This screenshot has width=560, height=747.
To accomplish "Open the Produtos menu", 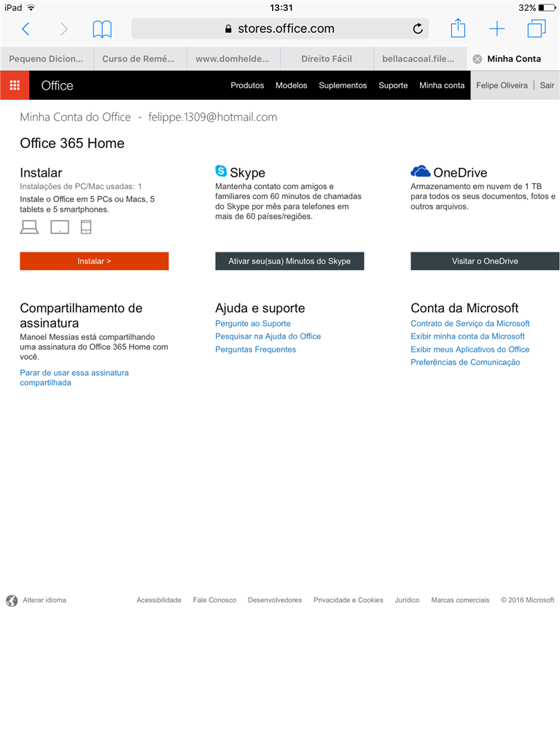I will pos(247,85).
